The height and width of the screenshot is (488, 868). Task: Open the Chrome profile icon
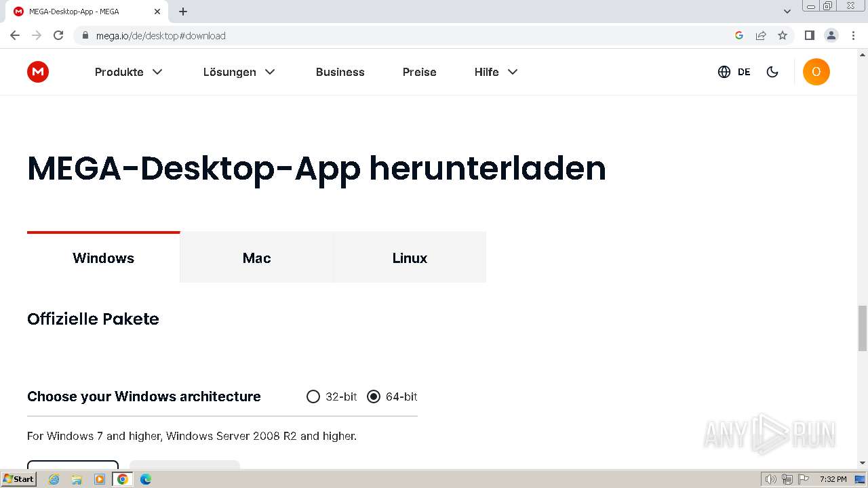point(831,35)
